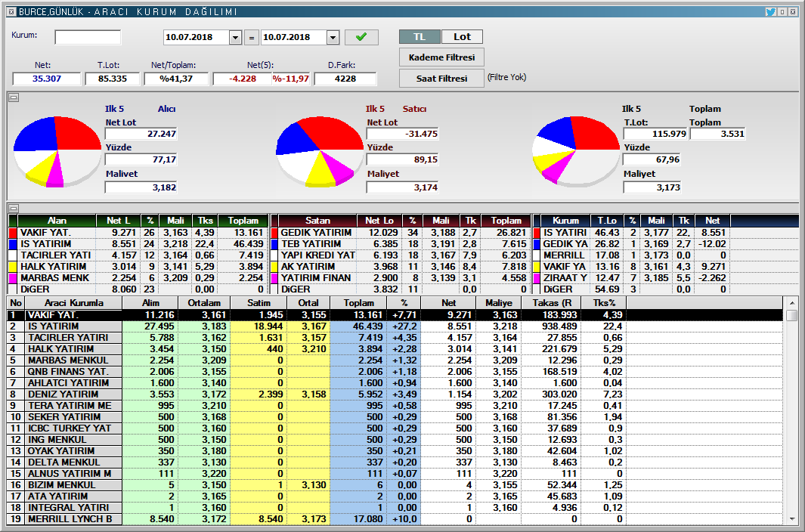Click TACIRLER YATI in Alan table
This screenshot has width=805, height=532.
pyautogui.click(x=55, y=255)
